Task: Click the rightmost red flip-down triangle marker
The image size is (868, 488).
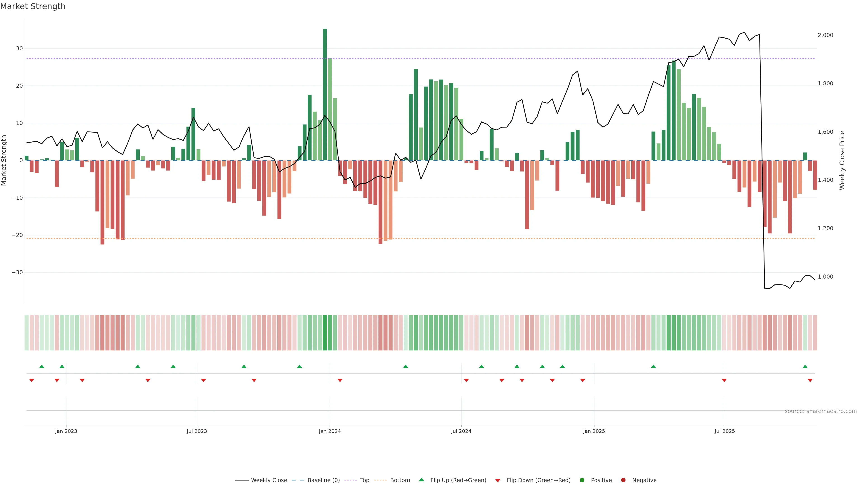Action: click(810, 380)
